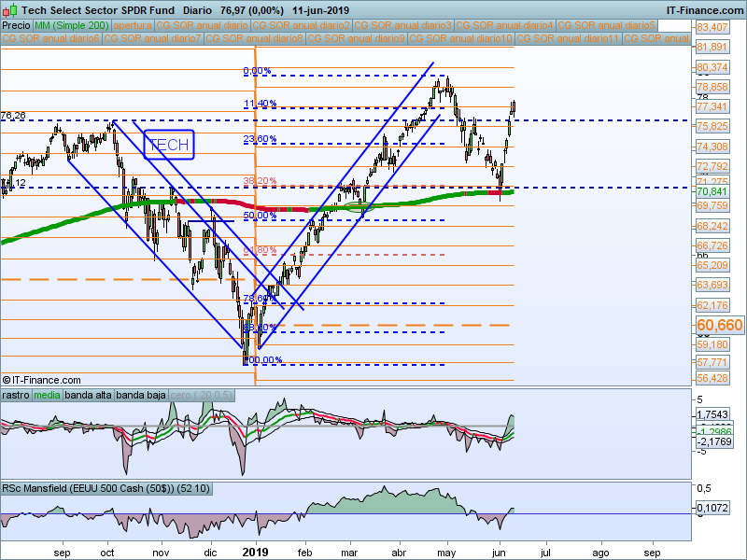Click the 76,26 horizontal line label

pos(13,115)
